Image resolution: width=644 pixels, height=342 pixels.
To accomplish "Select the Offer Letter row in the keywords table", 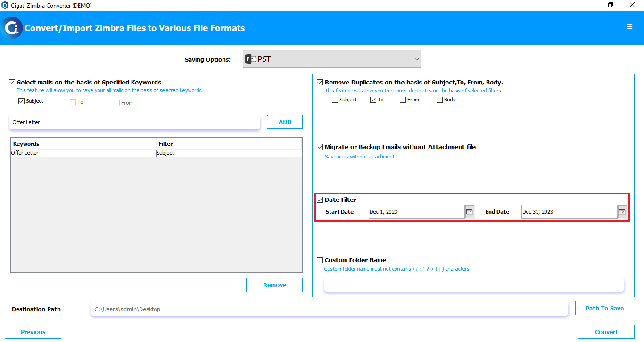I will pos(157,153).
